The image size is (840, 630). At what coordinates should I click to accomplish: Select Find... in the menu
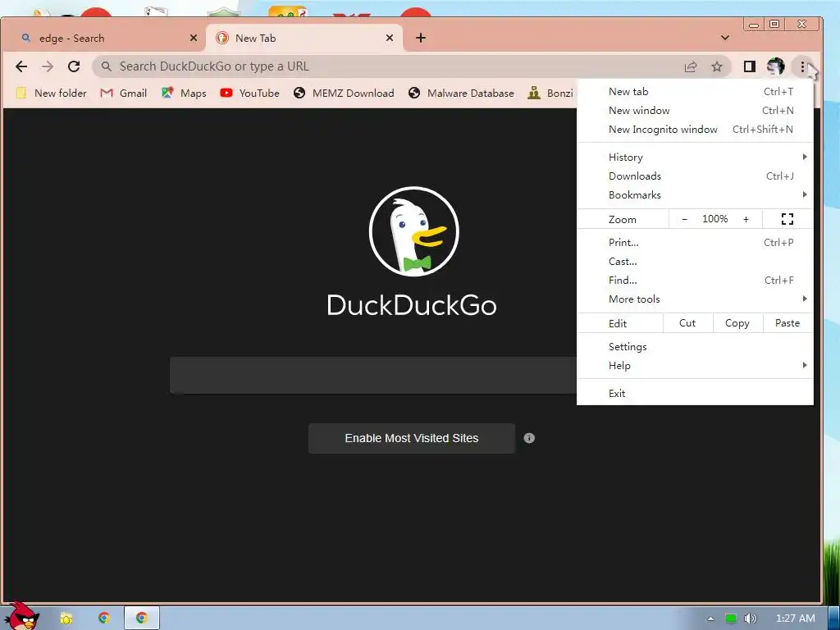point(695,281)
